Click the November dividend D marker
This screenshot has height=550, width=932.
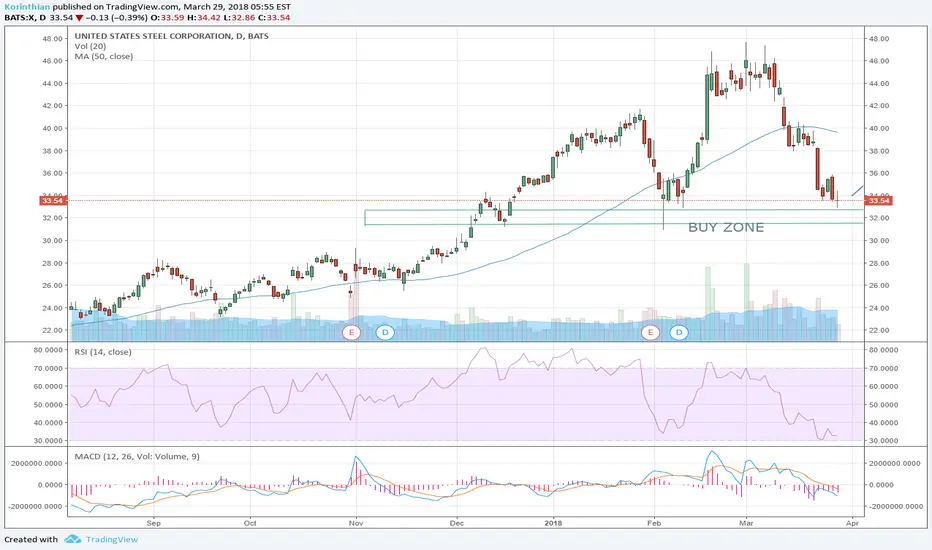[385, 332]
